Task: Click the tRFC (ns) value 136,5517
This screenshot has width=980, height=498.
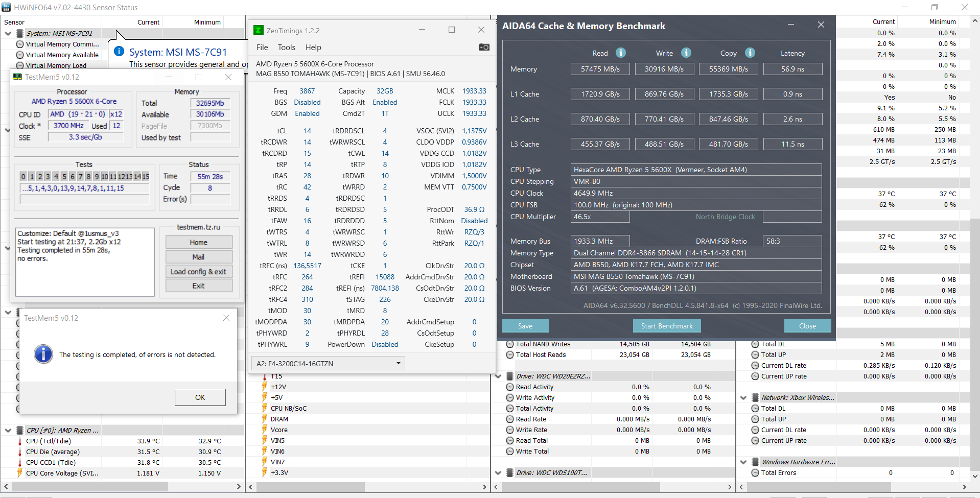Action: click(308, 266)
